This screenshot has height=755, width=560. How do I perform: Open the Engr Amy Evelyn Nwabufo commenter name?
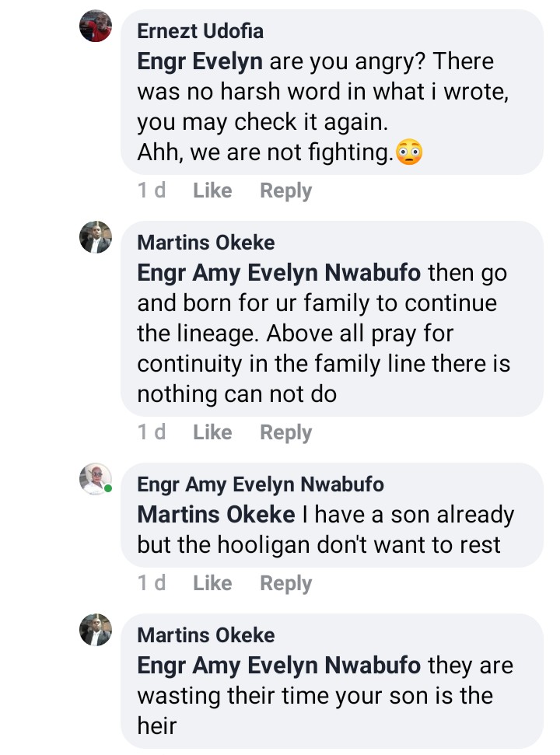point(260,484)
